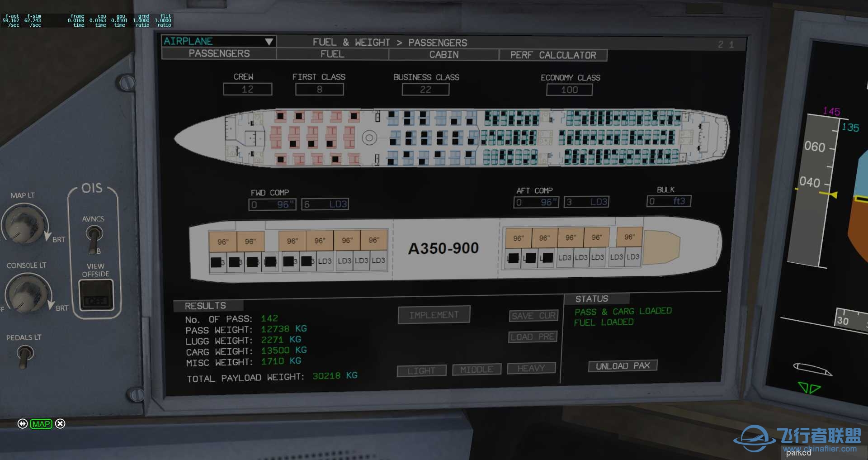Click the AFT COMP 96" pallet field
The width and height of the screenshot is (868, 460).
point(536,202)
